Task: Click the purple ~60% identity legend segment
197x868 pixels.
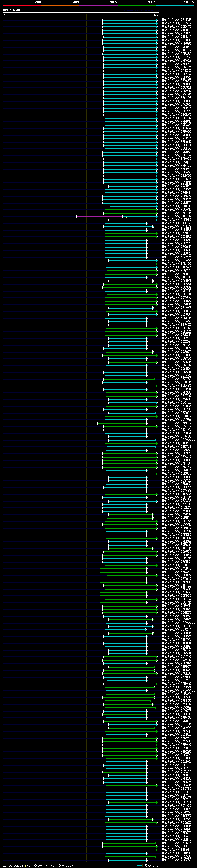Action: (99, 6)
